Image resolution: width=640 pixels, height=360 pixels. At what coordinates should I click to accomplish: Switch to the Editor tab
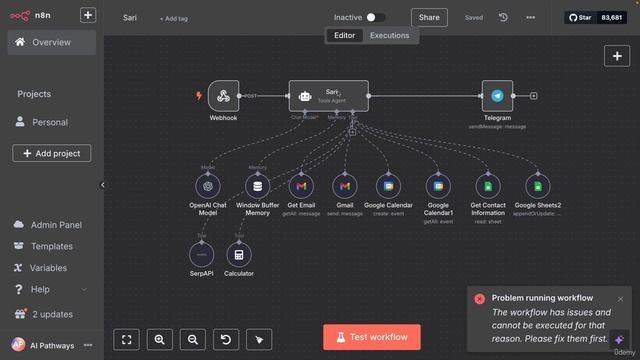344,36
